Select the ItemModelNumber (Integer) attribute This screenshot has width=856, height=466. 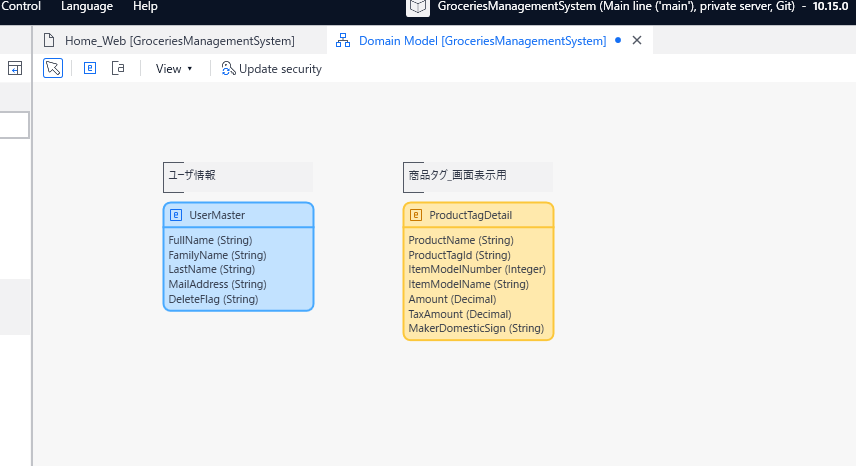[x=477, y=269]
